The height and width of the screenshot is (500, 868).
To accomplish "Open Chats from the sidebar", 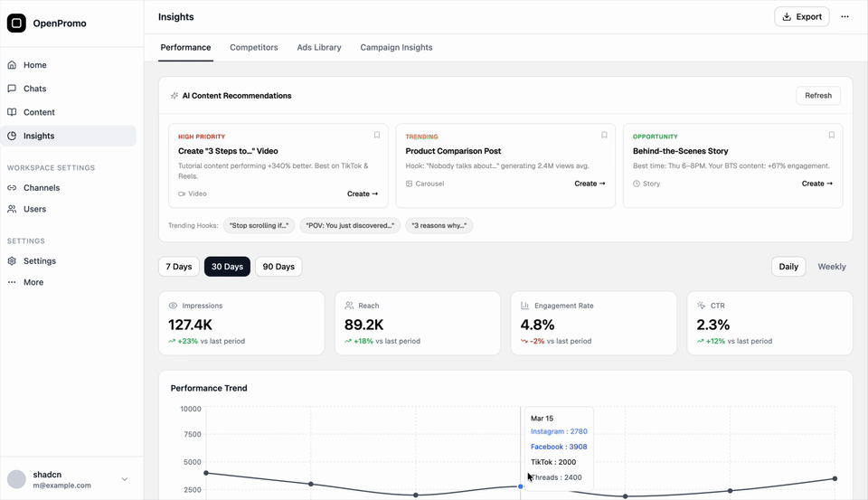I will pos(35,89).
